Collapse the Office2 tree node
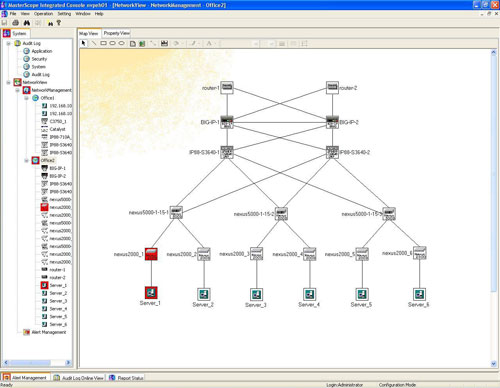 point(27,161)
